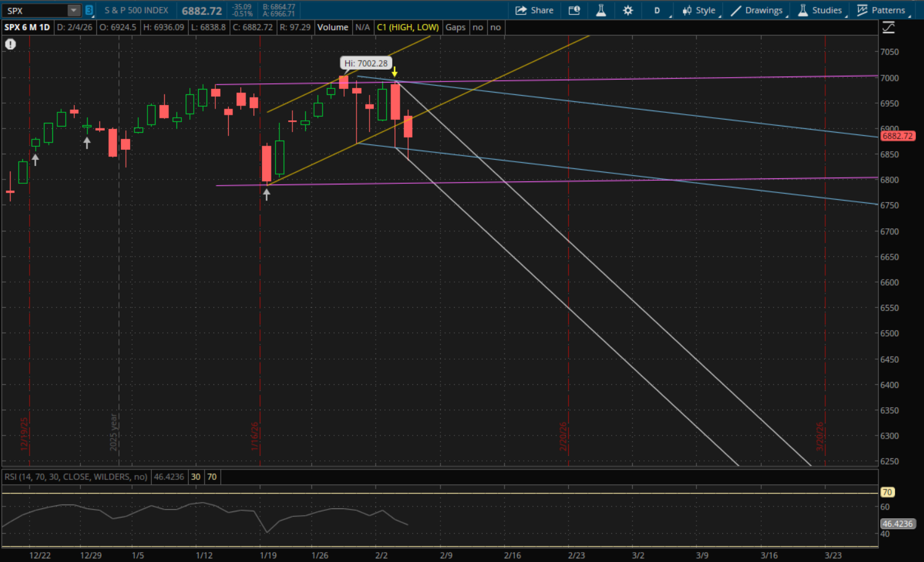
Task: Open the D timeframe dropdown
Action: 658,10
